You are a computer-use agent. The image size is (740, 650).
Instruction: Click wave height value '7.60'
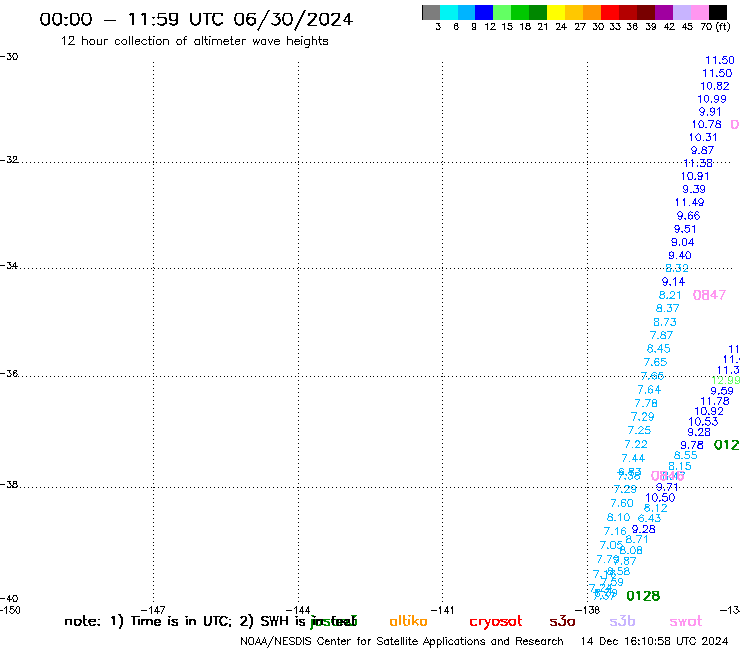coord(622,503)
